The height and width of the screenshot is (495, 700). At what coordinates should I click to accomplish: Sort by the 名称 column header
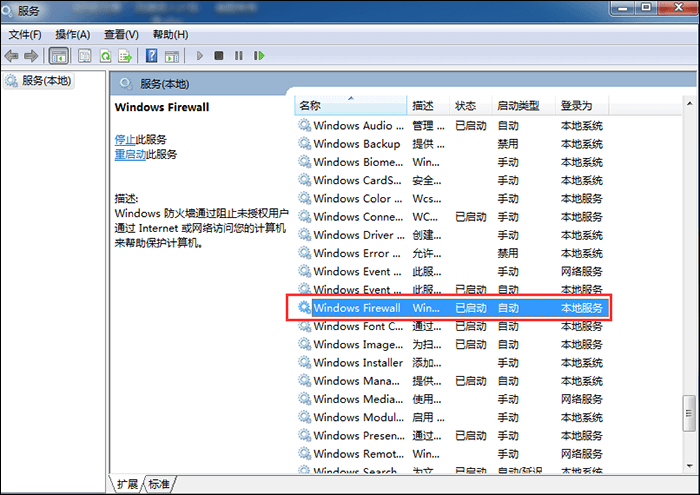[351, 106]
